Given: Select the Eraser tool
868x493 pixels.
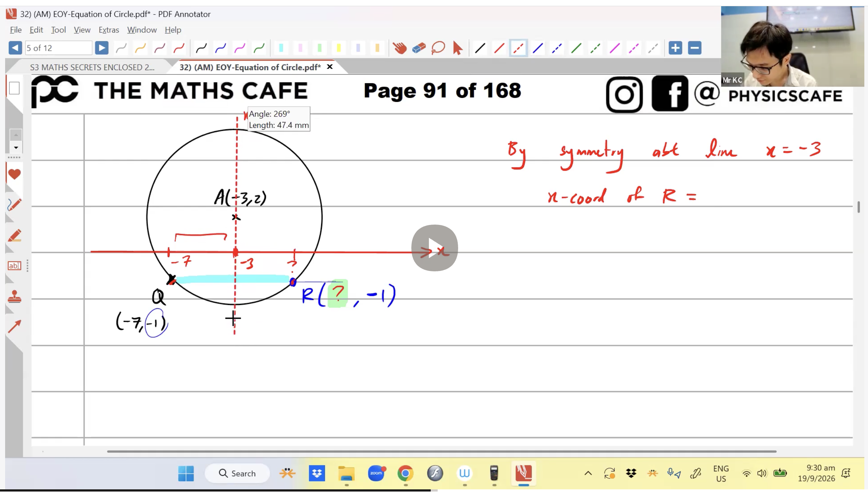Looking at the screenshot, I should click(x=419, y=48).
